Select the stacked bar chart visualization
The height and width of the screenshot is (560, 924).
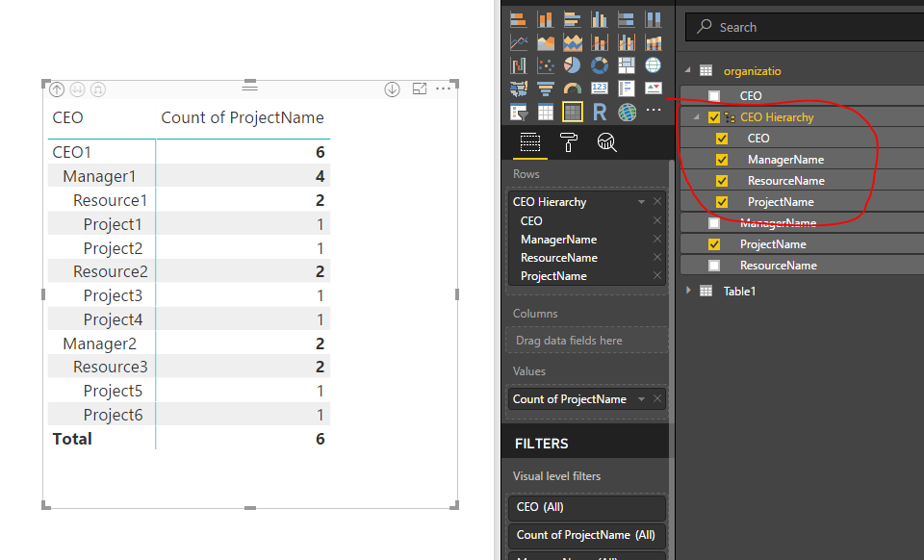pos(519,19)
